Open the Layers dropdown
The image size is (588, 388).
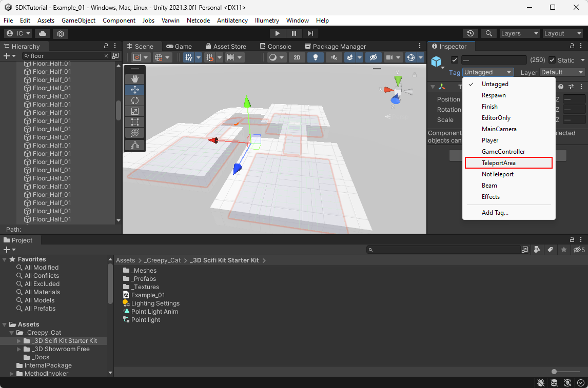tap(519, 33)
